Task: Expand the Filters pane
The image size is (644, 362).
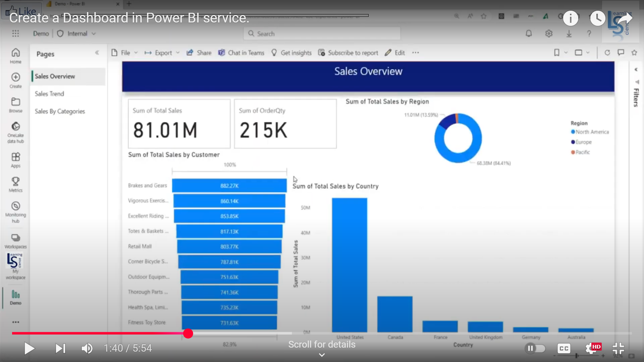Action: pos(636,69)
